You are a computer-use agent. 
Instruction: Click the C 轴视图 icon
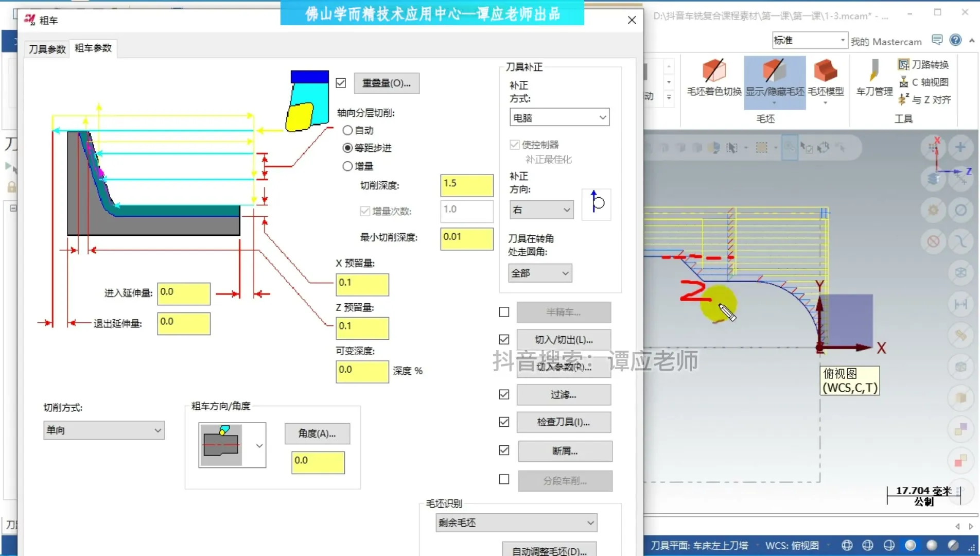point(924,82)
